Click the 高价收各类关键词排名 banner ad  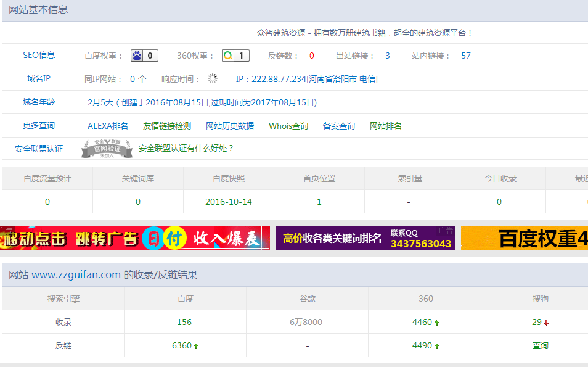(x=365, y=238)
